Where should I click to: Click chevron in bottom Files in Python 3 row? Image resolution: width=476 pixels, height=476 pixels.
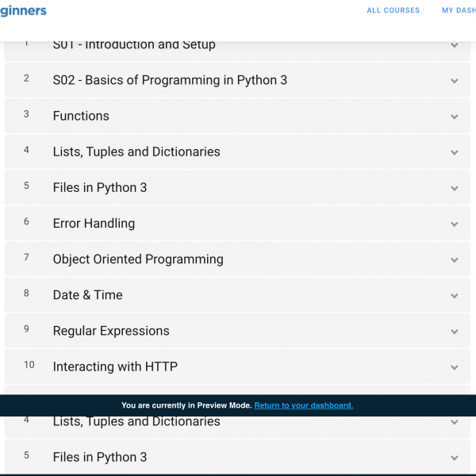(454, 458)
